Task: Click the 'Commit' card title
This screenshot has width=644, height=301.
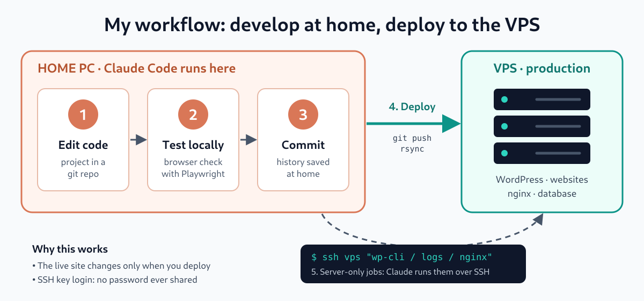Action: (x=303, y=145)
